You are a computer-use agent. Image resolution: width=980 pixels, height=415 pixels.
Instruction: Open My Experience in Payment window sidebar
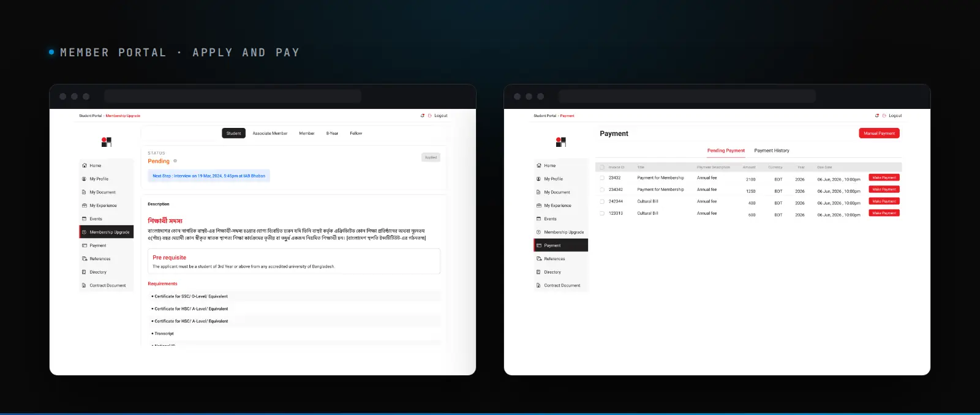coord(561,206)
